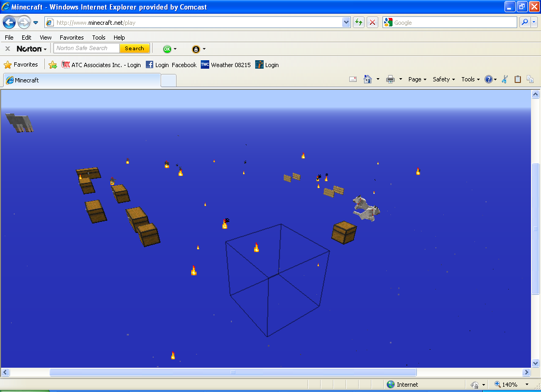The width and height of the screenshot is (541, 392).
Task: Click the Protected Mode status icon
Action: [x=475, y=385]
